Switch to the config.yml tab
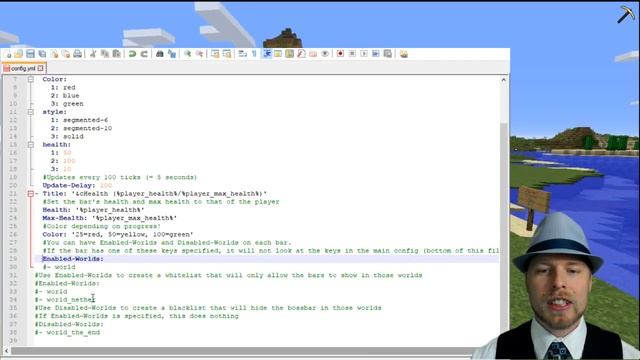Screen dimensions: 640x360 [x=22, y=68]
